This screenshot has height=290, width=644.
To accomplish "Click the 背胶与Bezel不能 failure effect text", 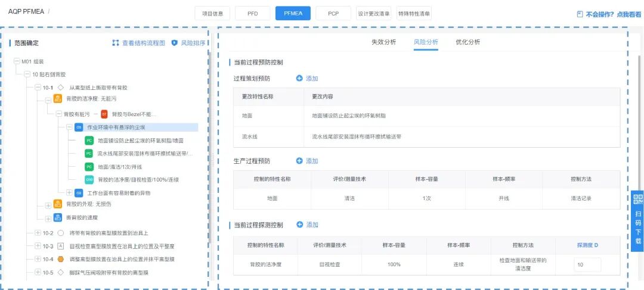I will click(x=134, y=114).
